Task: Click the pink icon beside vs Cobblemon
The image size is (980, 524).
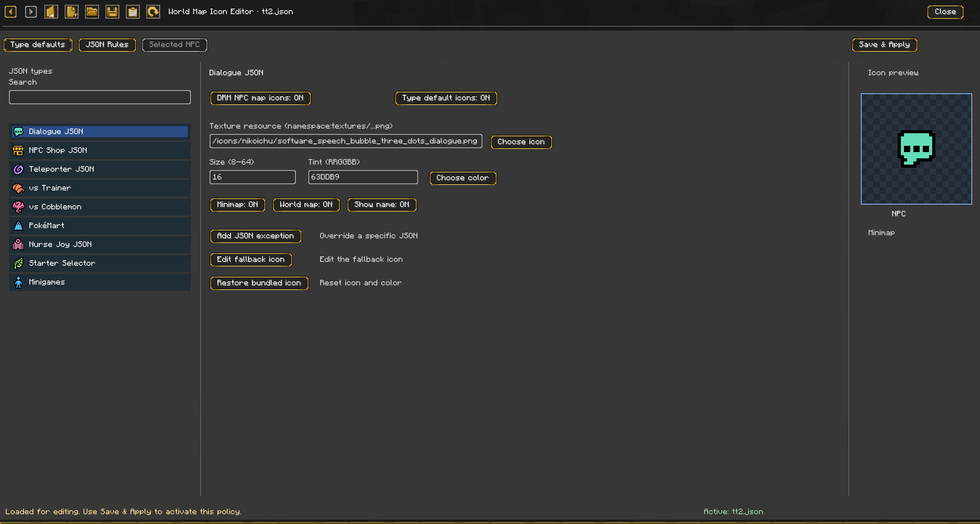Action: click(x=18, y=207)
